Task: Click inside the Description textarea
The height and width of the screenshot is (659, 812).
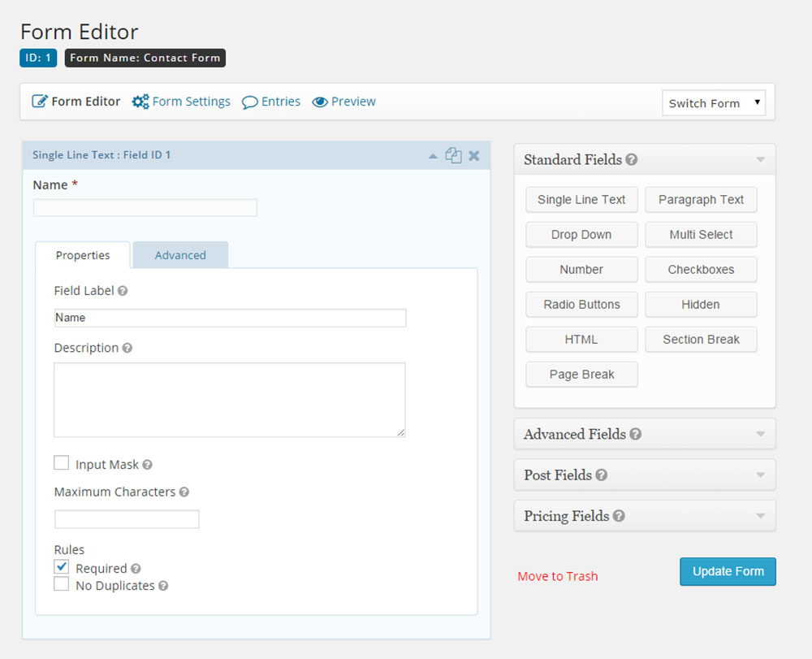Action: (230, 400)
